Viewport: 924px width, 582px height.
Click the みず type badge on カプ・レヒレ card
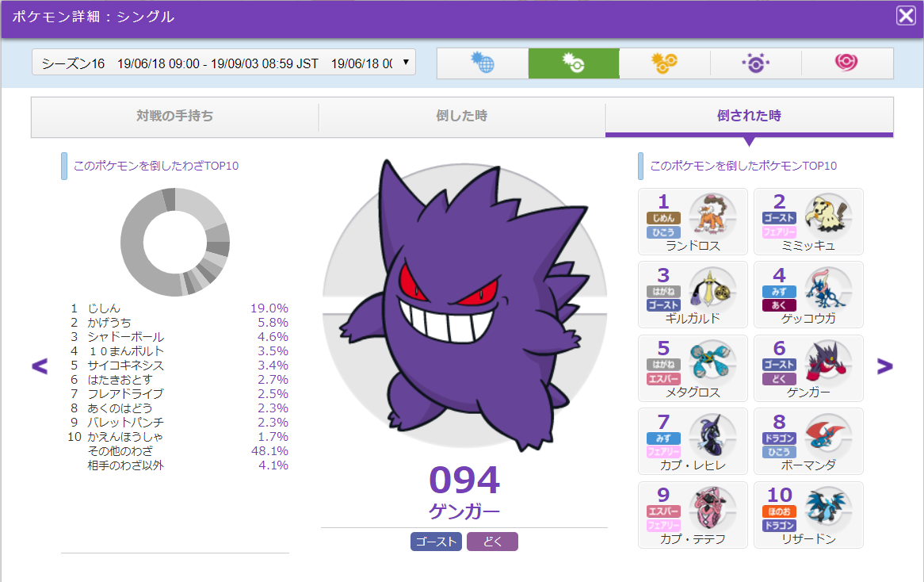tap(663, 438)
